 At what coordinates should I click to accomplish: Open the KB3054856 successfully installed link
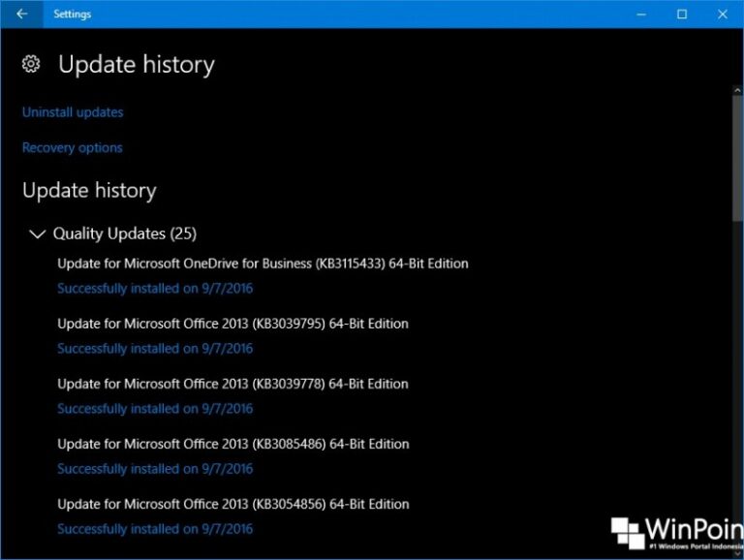pos(155,529)
